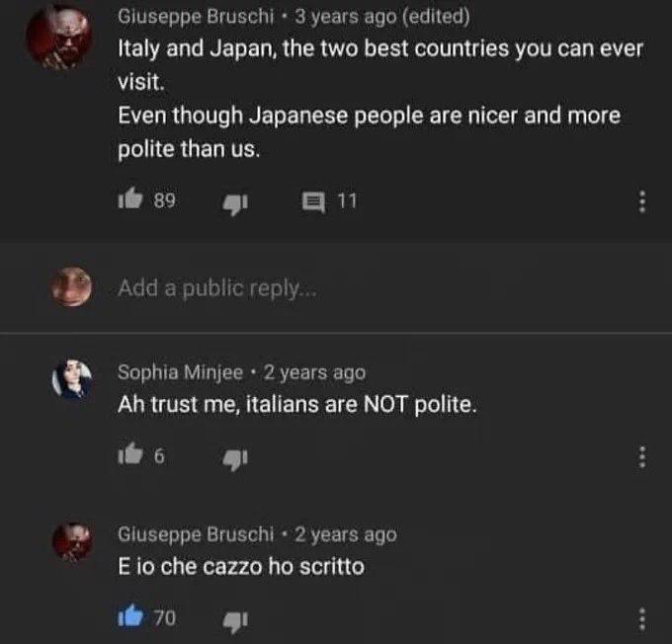Open options menu for Sophia Minjee's reply

click(642, 456)
